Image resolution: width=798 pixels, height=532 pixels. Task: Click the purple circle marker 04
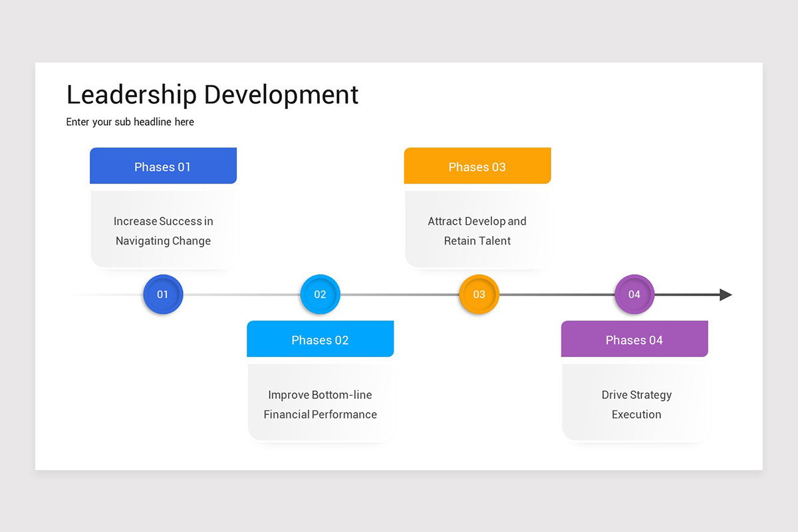[x=634, y=294]
